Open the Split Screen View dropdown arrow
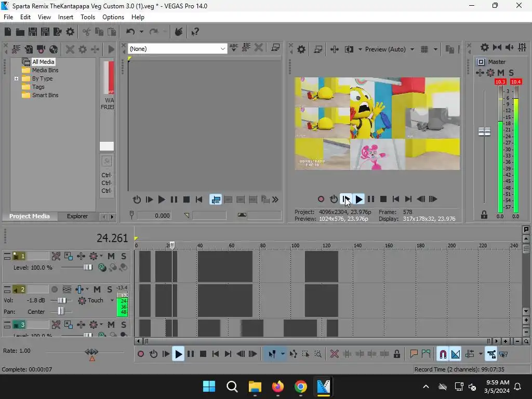The height and width of the screenshot is (399, 532). pyautogui.click(x=360, y=49)
